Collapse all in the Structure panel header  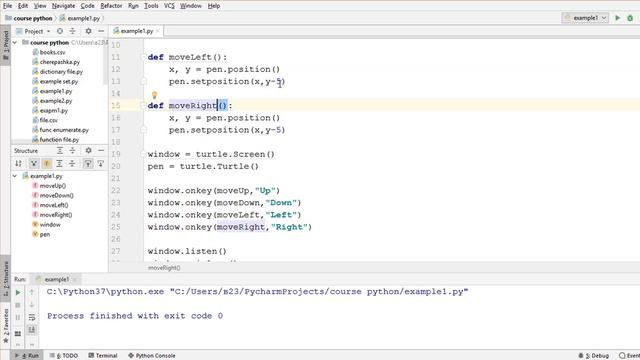coord(72,151)
